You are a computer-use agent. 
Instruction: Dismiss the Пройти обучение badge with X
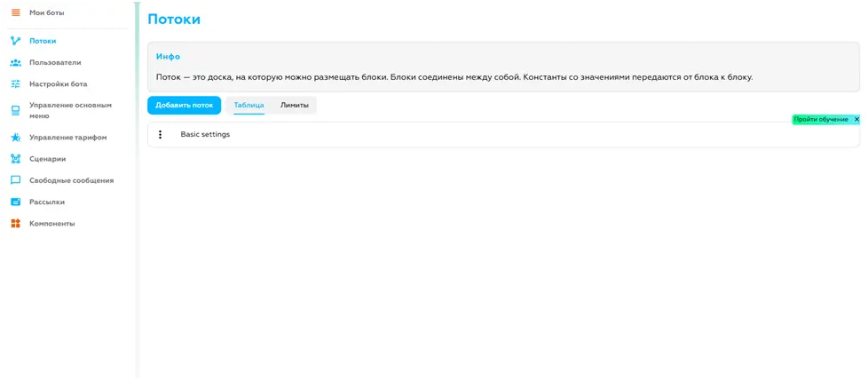[x=856, y=119]
